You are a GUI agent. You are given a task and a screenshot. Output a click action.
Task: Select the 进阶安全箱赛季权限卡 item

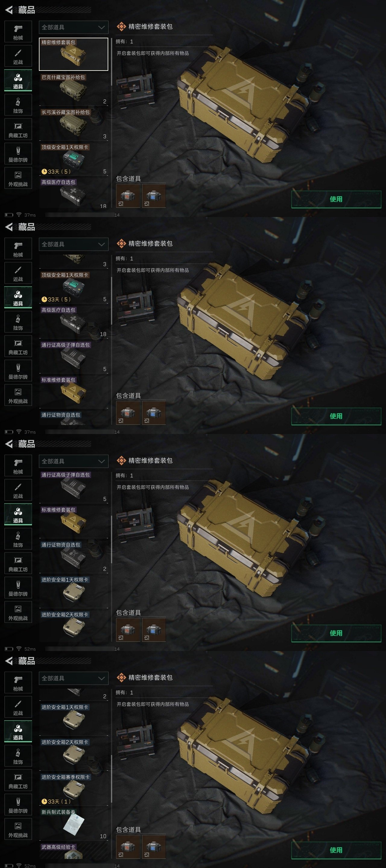click(x=74, y=789)
